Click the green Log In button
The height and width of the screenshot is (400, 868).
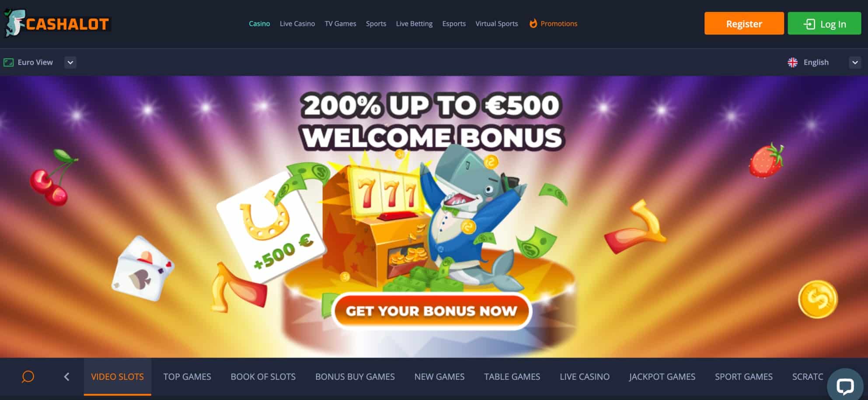coord(824,24)
